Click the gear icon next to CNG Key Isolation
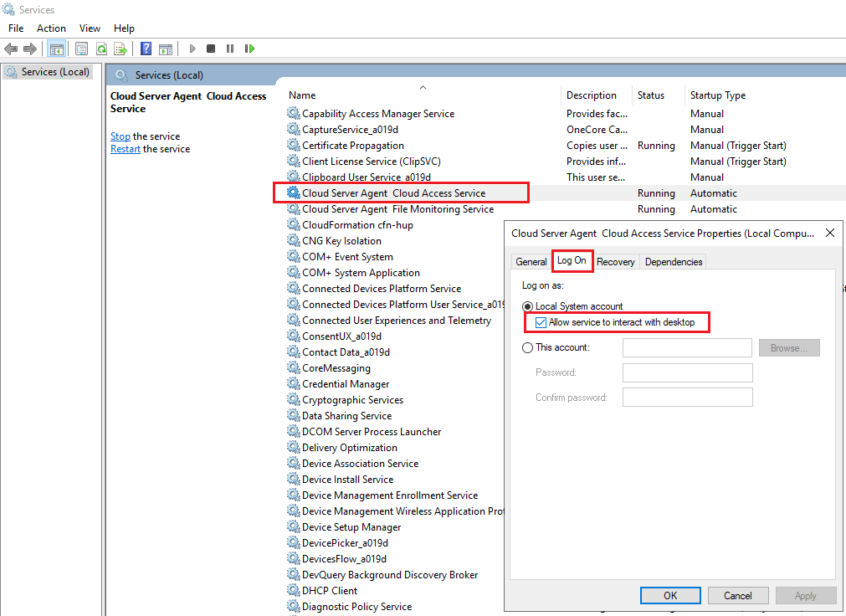846x616 pixels. [293, 241]
